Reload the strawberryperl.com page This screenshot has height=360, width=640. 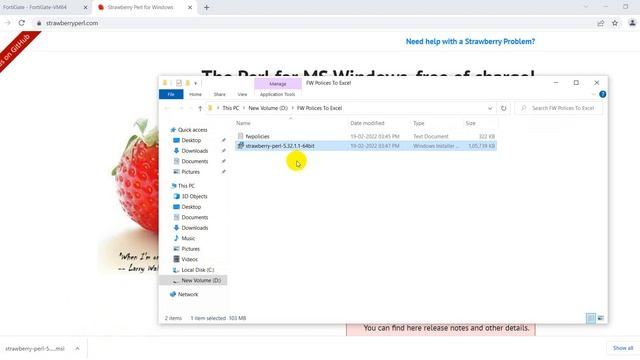pyautogui.click(x=22, y=23)
